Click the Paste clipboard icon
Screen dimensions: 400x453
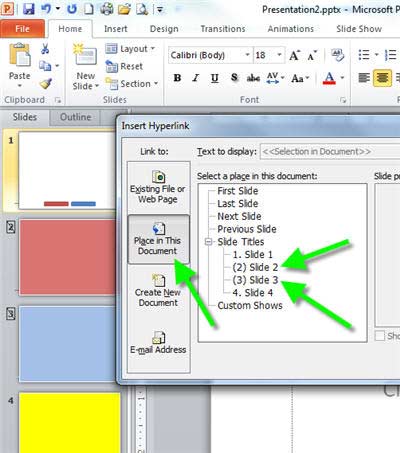point(20,55)
